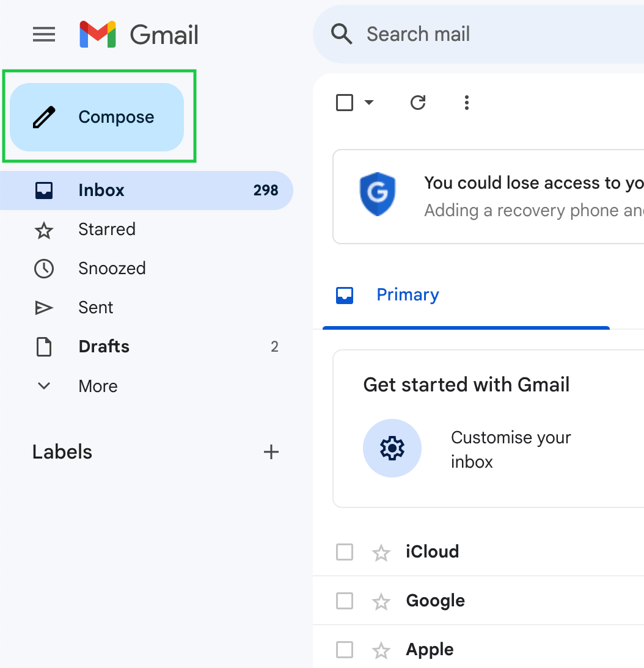Click the Inbox tray icon in sidebar
Image resolution: width=644 pixels, height=668 pixels.
coord(44,191)
